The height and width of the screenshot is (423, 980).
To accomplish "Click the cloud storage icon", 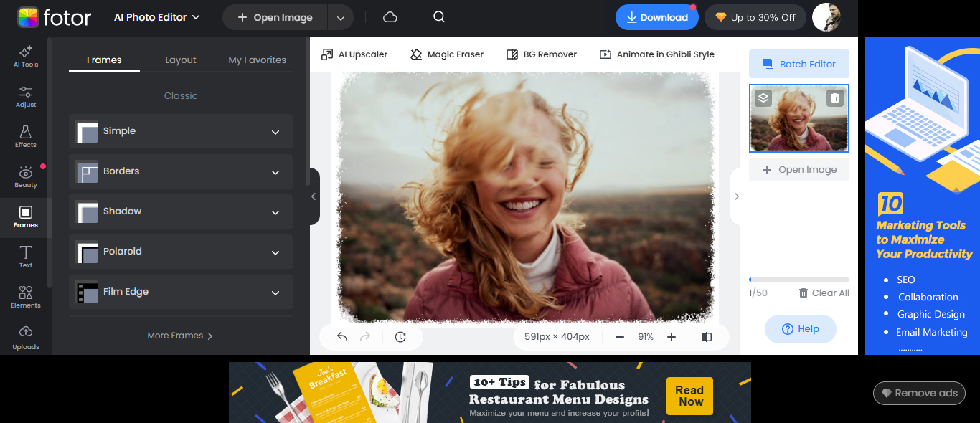I will pyautogui.click(x=390, y=17).
